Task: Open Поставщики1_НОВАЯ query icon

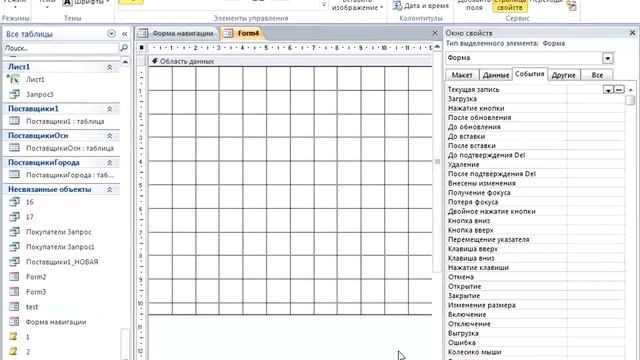Action: pyautogui.click(x=14, y=262)
